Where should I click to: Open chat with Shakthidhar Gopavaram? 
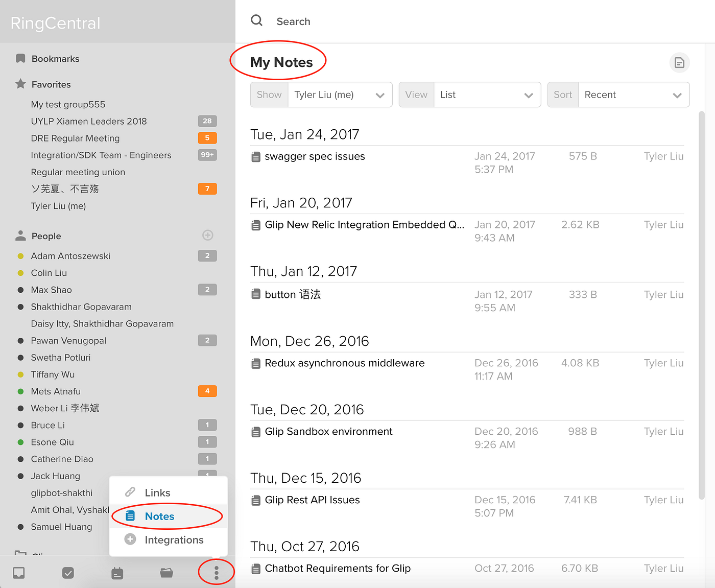(81, 307)
